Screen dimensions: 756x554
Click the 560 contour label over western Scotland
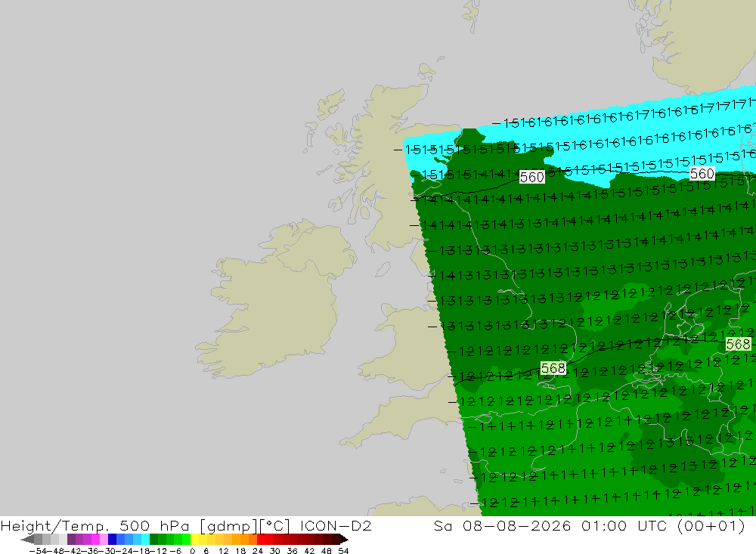(x=531, y=177)
